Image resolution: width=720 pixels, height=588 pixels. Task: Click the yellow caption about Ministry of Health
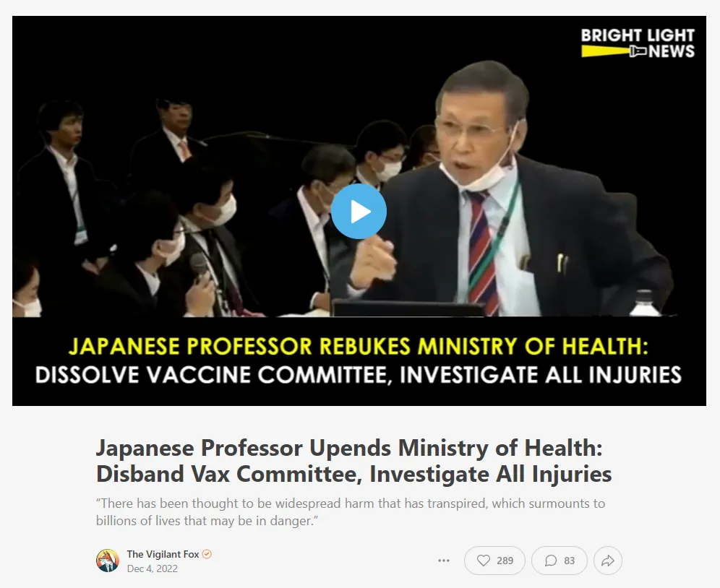click(359, 346)
